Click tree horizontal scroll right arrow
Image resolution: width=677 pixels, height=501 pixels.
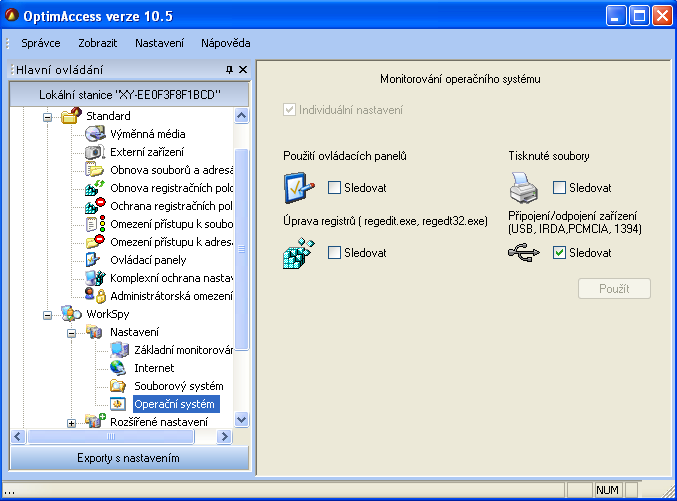click(x=224, y=436)
